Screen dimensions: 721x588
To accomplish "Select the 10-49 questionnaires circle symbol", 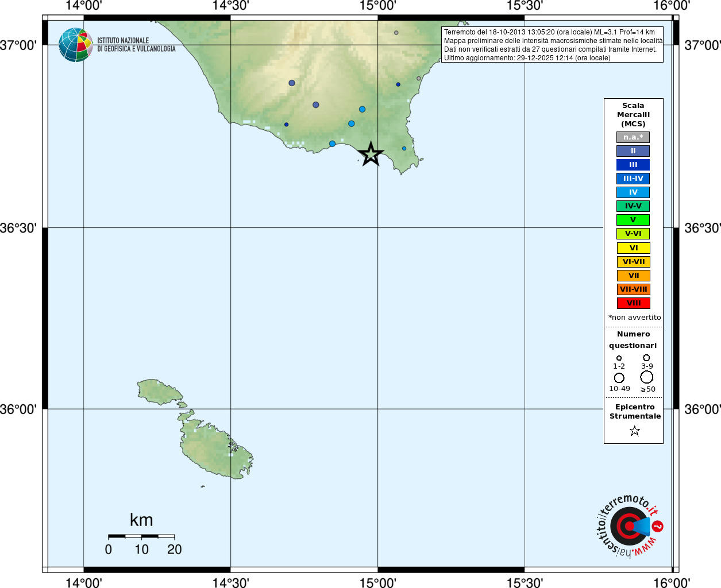I will point(619,378).
